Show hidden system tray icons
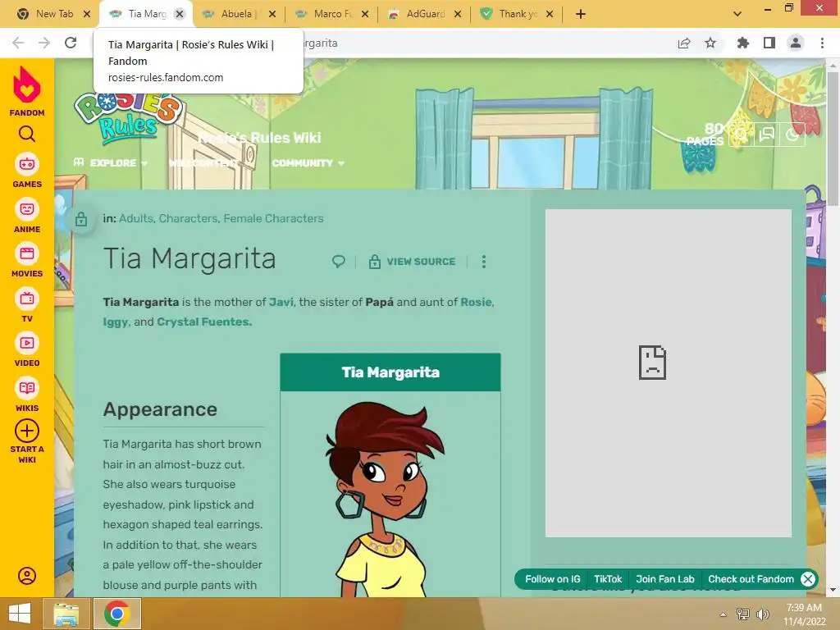The image size is (840, 630). point(724,614)
